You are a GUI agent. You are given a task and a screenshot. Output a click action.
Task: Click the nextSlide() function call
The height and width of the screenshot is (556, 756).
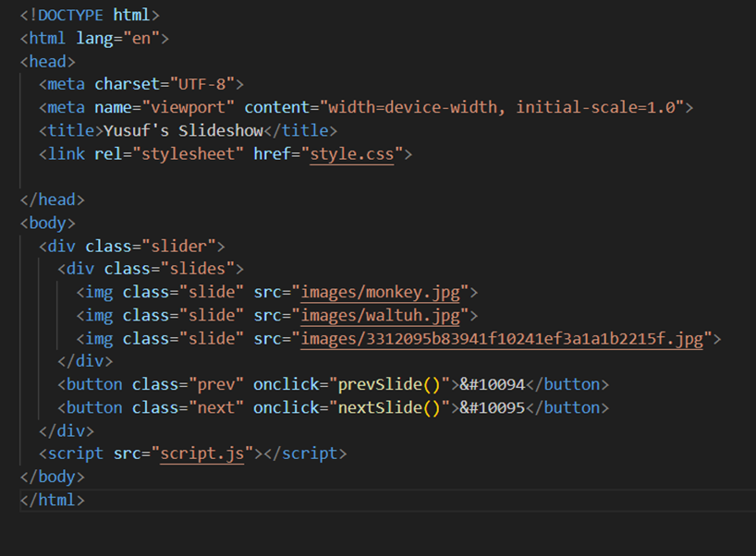click(x=383, y=407)
